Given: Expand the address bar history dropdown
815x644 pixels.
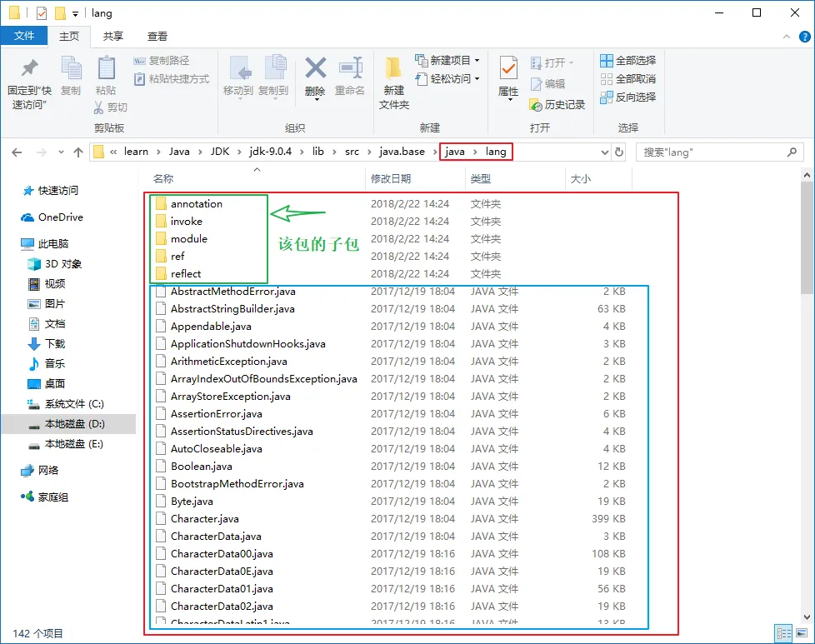Looking at the screenshot, I should 605,152.
